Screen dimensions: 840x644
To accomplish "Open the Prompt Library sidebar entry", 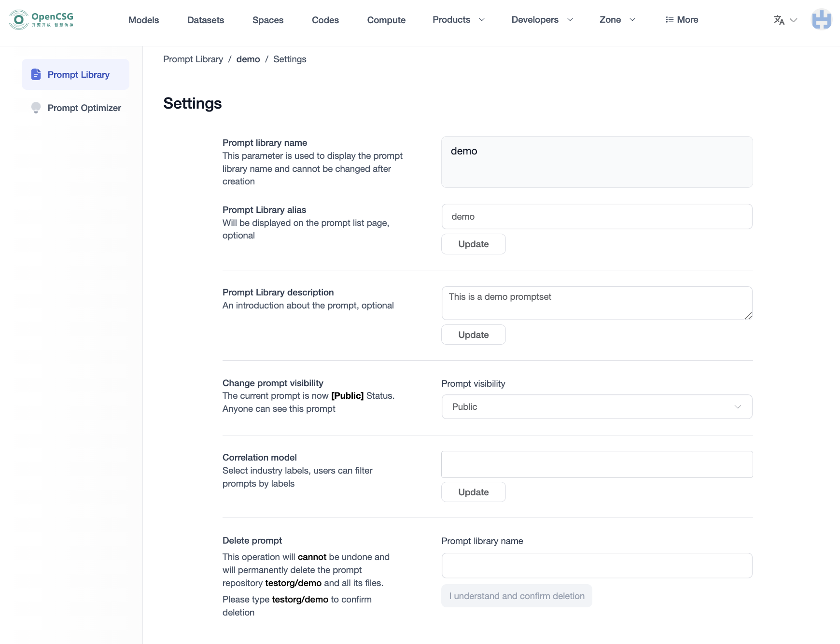I will click(78, 74).
